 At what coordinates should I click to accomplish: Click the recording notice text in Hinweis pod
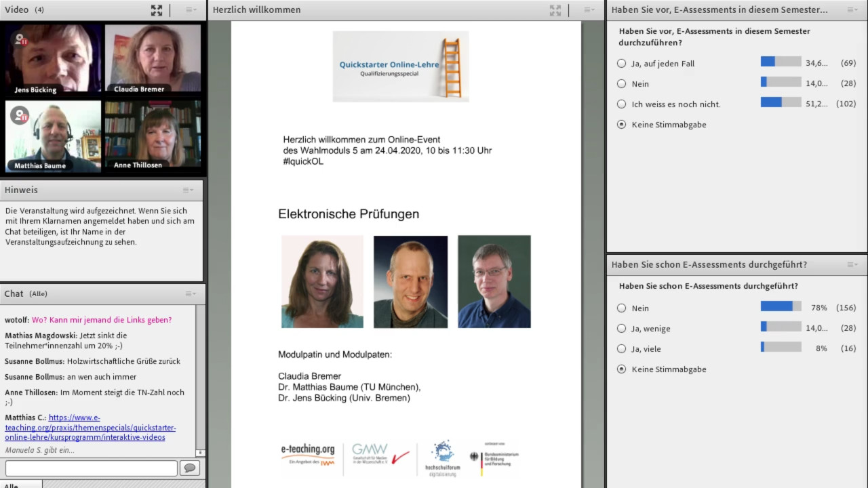(100, 226)
